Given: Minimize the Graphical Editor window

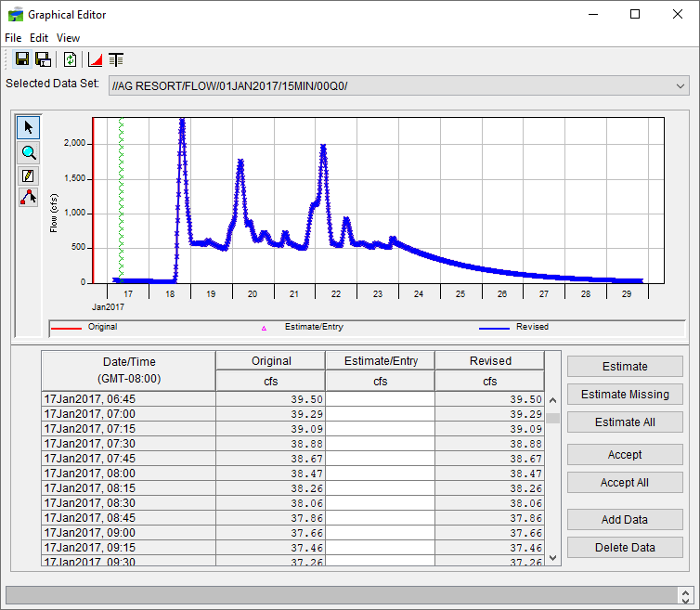Looking at the screenshot, I should click(x=593, y=14).
